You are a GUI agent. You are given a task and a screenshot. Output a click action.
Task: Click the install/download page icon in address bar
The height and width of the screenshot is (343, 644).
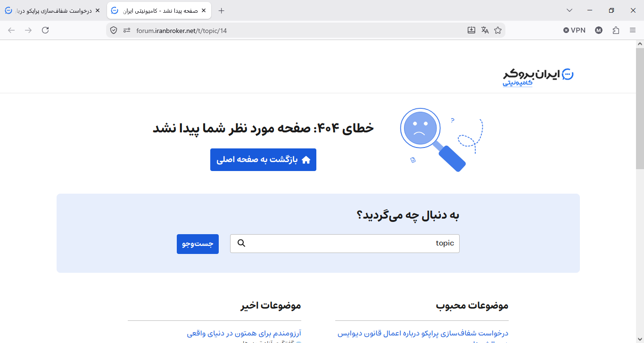click(471, 30)
